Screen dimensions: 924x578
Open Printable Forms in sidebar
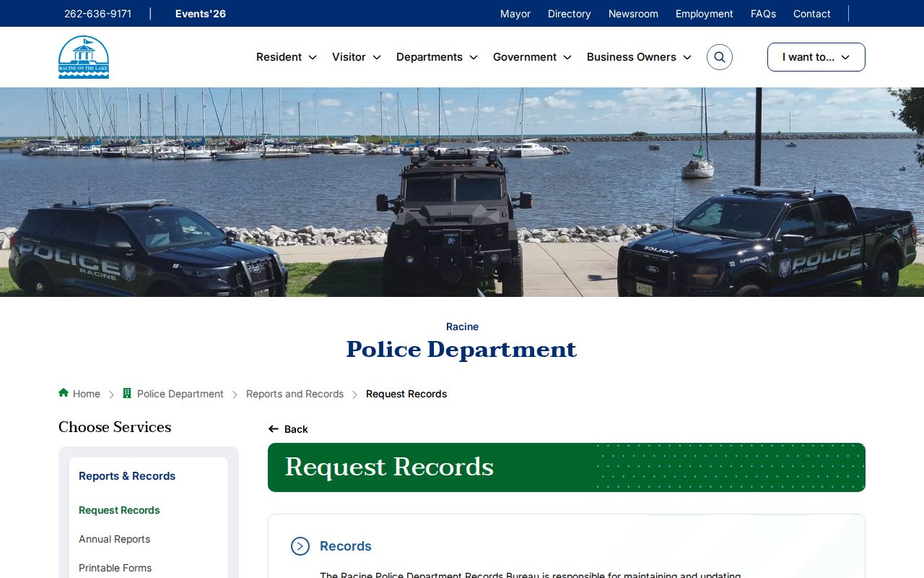115,568
